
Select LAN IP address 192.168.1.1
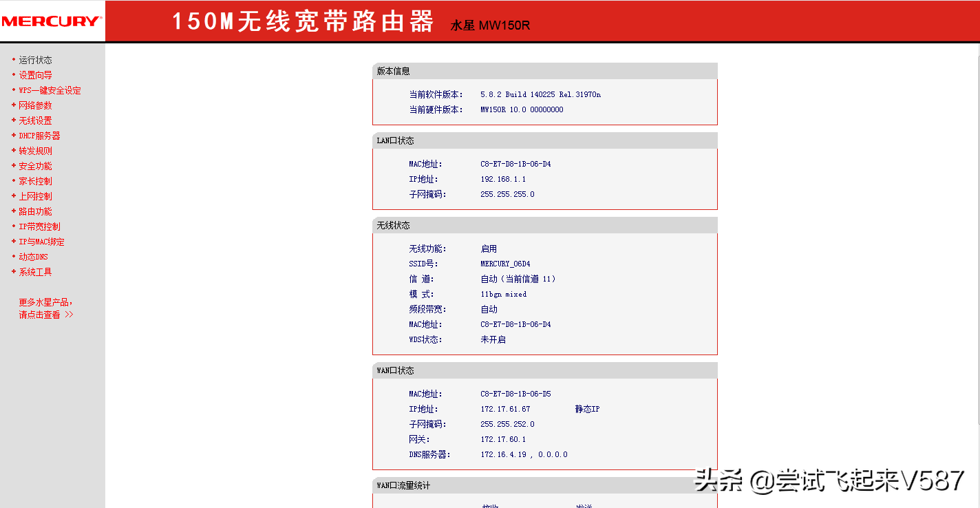503,179
